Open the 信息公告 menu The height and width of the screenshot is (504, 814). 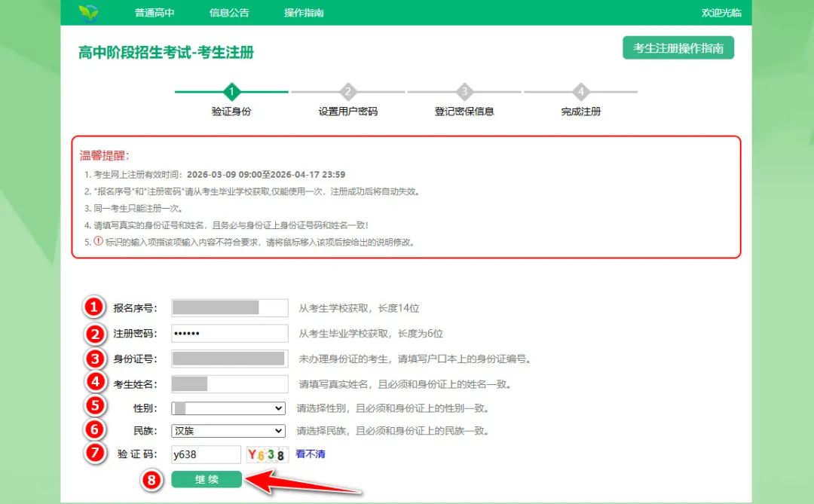(228, 11)
